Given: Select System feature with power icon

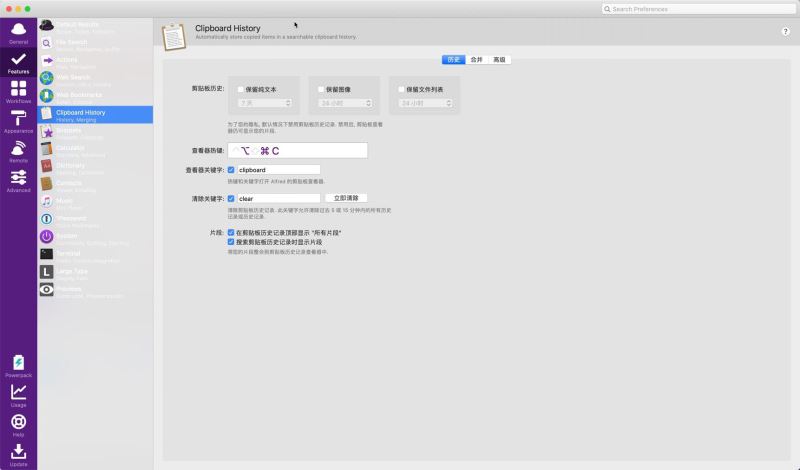Looking at the screenshot, I should click(95, 238).
